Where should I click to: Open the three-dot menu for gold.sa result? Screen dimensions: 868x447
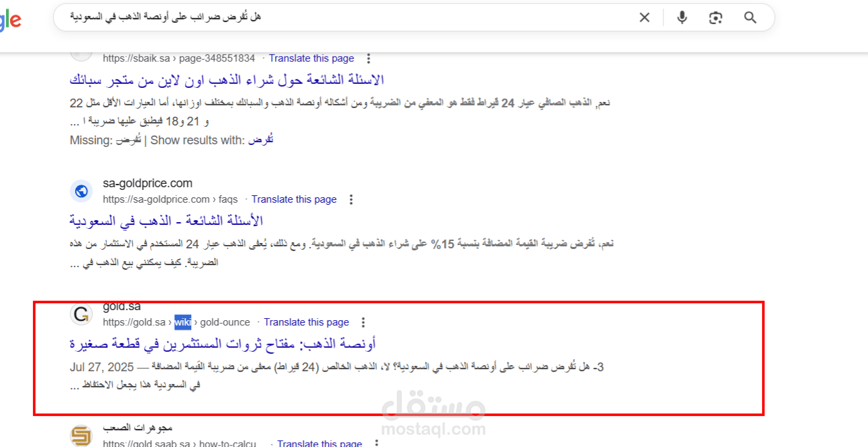point(363,322)
